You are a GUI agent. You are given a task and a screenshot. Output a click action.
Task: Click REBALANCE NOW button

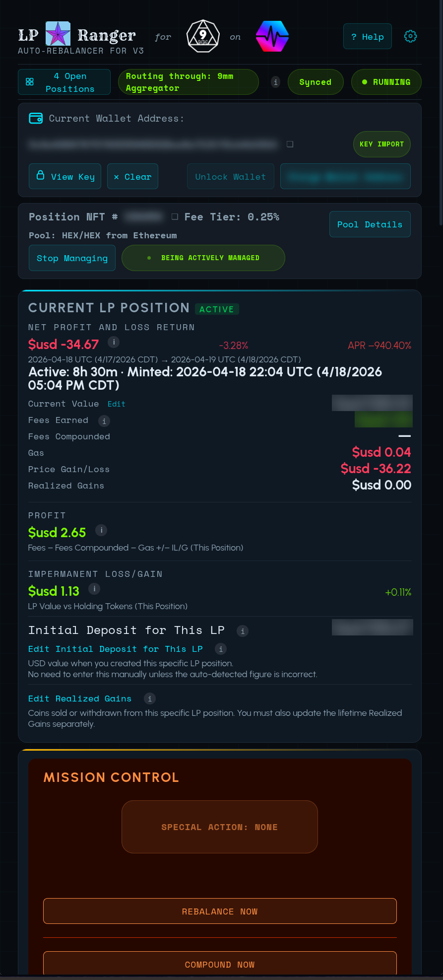(x=220, y=911)
